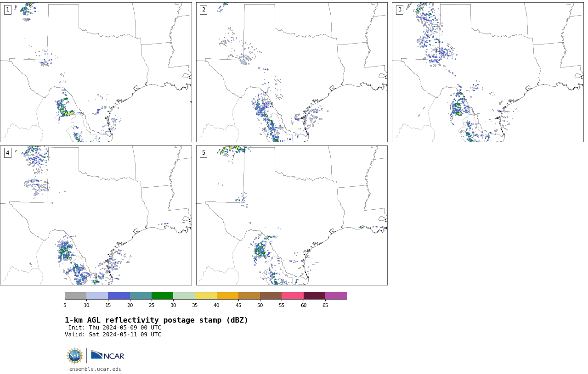Click the ensemble.ucar.edu text

pos(96,369)
